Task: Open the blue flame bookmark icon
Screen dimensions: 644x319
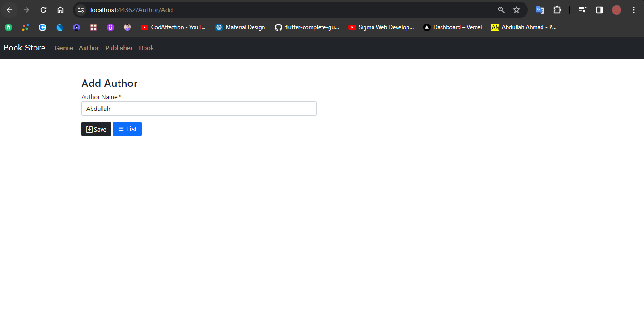Action: pyautogui.click(x=59, y=27)
